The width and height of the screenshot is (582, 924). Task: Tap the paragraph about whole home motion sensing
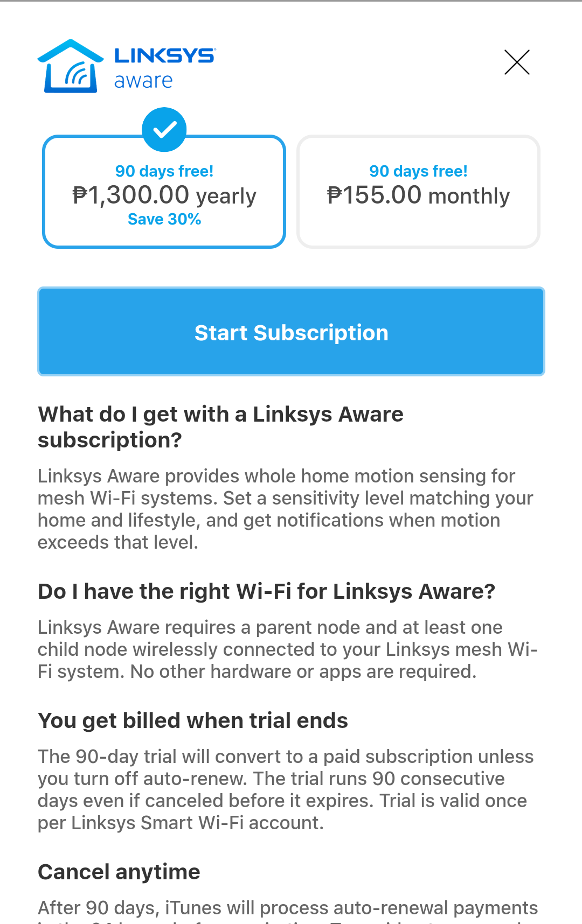pyautogui.click(x=285, y=509)
